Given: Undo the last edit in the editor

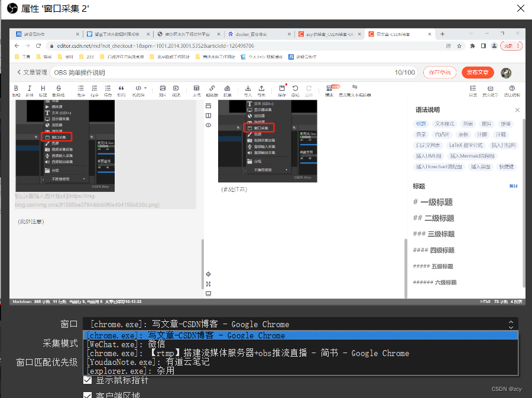Looking at the screenshot, I should pyautogui.click(x=295, y=89).
